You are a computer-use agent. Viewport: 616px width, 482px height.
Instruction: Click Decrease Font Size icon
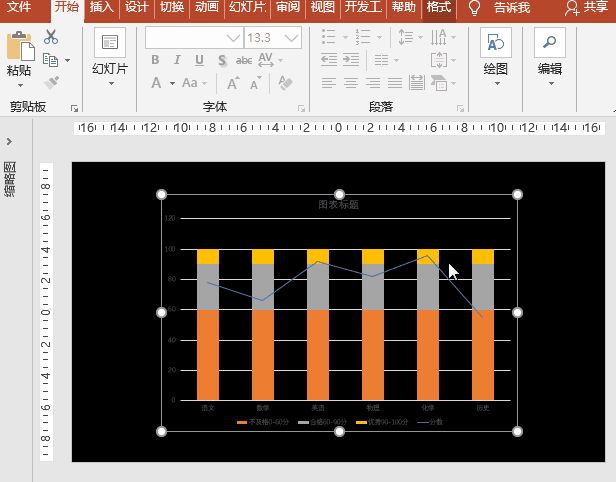[x=256, y=83]
